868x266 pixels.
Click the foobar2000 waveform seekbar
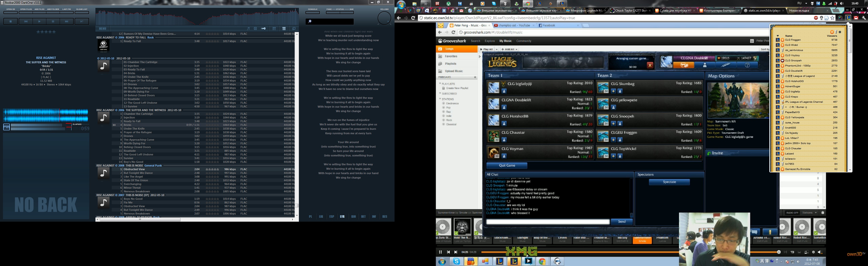(46, 115)
